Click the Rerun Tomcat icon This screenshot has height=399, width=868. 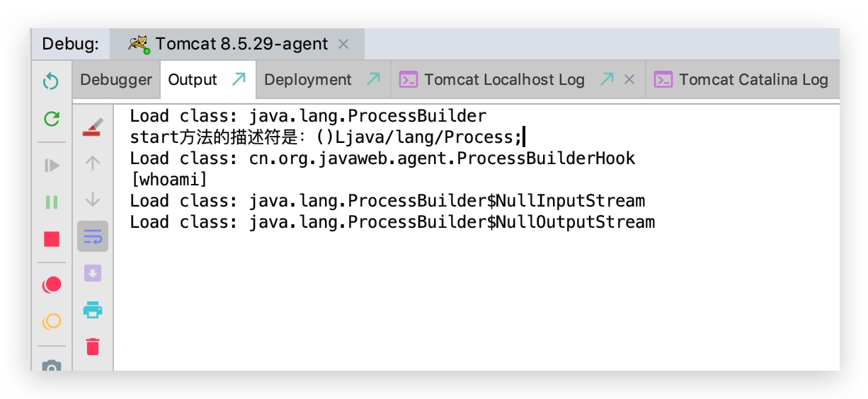[51, 81]
